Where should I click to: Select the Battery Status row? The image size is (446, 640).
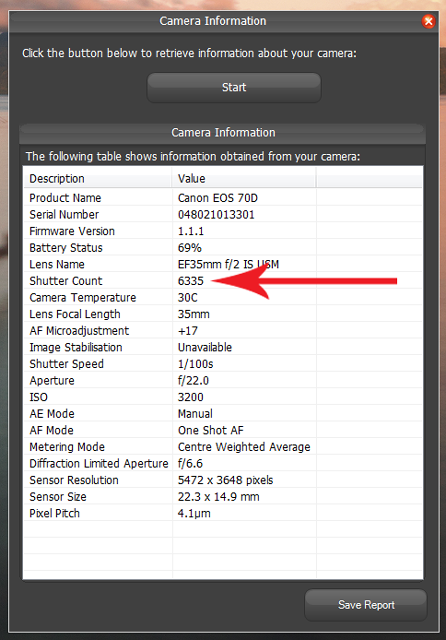pyautogui.click(x=223, y=248)
